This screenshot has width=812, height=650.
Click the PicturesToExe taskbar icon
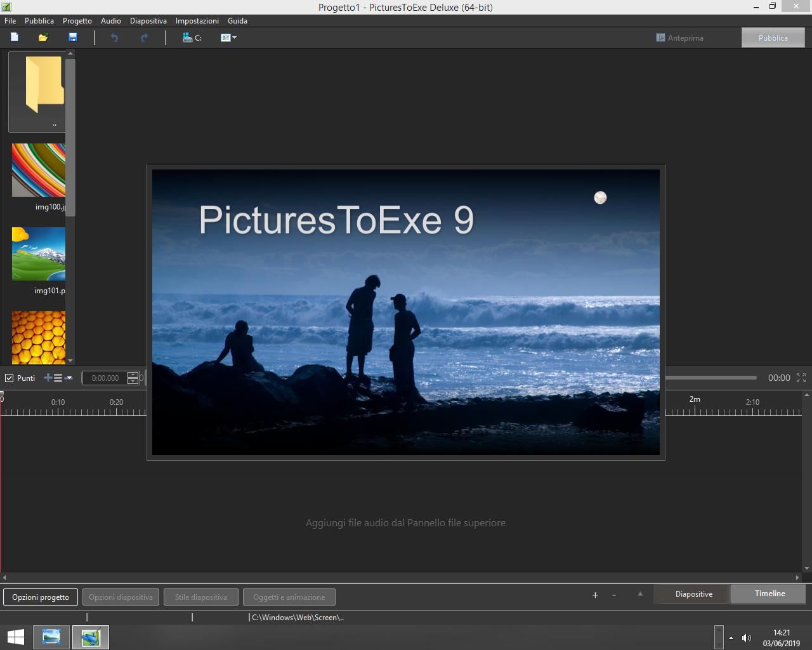91,637
